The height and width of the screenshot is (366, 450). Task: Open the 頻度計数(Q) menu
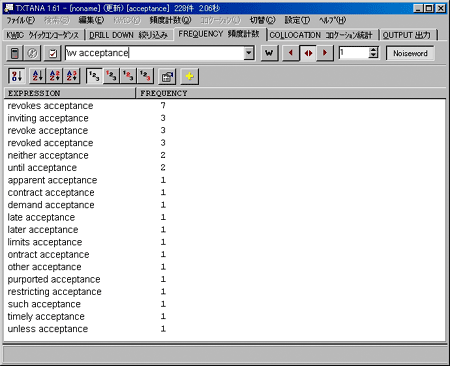[170, 20]
